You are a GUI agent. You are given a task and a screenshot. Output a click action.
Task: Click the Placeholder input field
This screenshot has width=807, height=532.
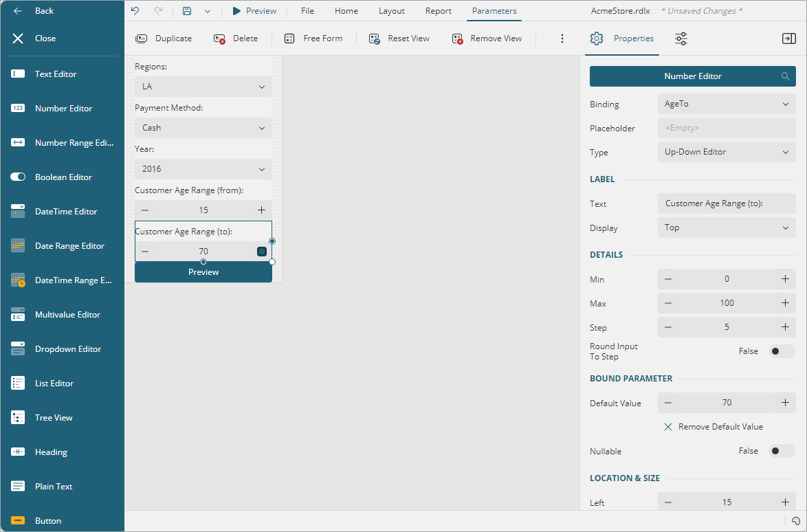pos(727,128)
